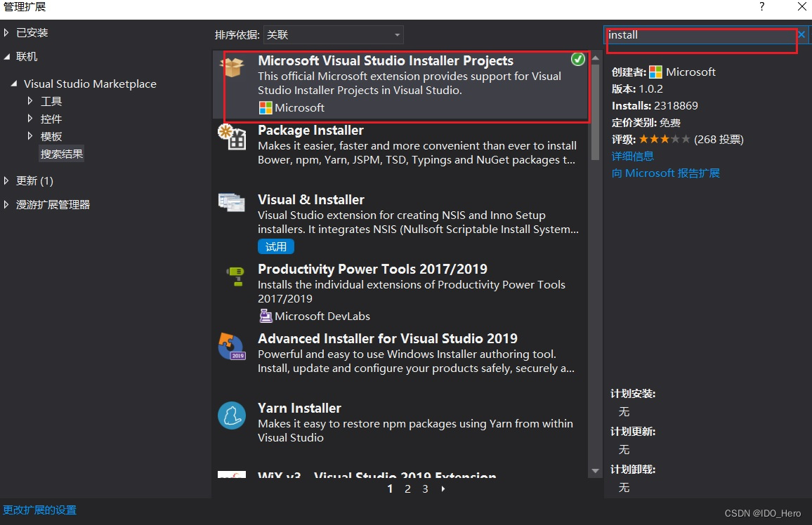Click the Visual & Installer extension icon

pyautogui.click(x=232, y=202)
